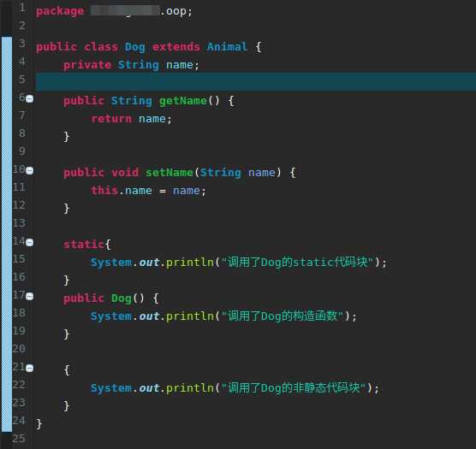Collapse the getName() method fold on line 6
Viewport: 476px width, 449px height.
point(30,99)
